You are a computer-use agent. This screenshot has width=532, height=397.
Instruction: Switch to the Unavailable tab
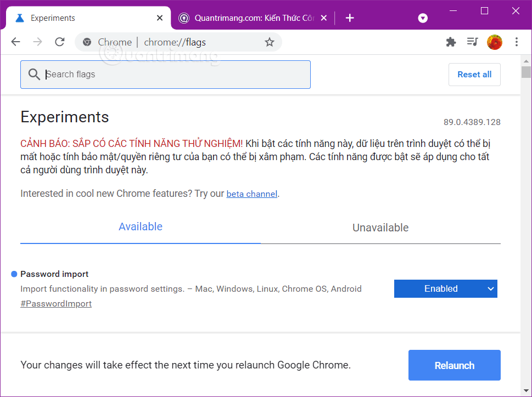click(380, 228)
